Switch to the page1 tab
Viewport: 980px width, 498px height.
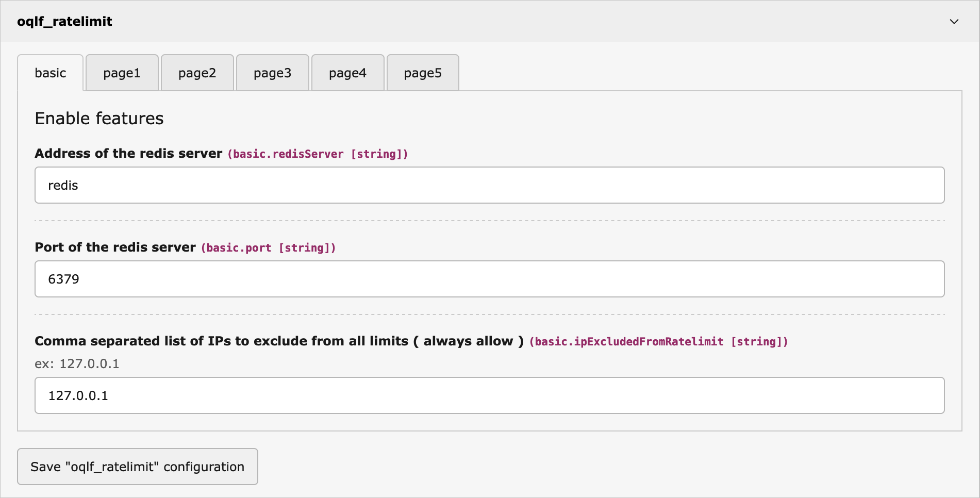pyautogui.click(x=122, y=73)
